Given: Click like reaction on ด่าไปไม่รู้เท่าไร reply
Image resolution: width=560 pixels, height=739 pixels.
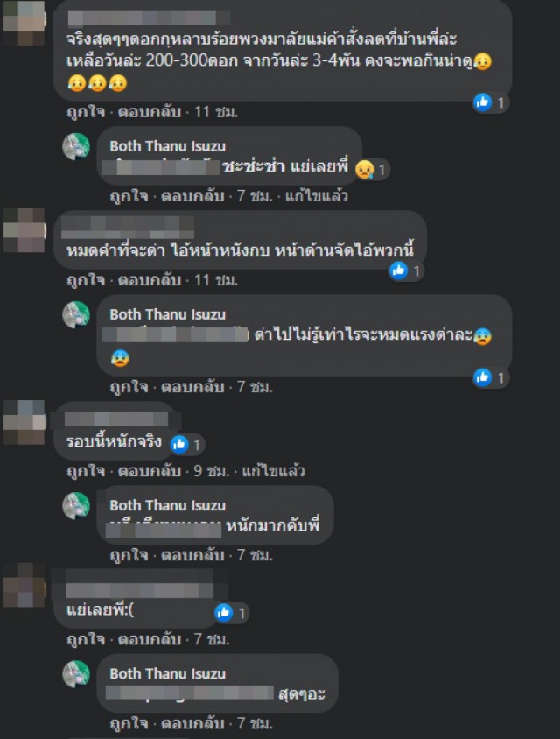Looking at the screenshot, I should 483,377.
